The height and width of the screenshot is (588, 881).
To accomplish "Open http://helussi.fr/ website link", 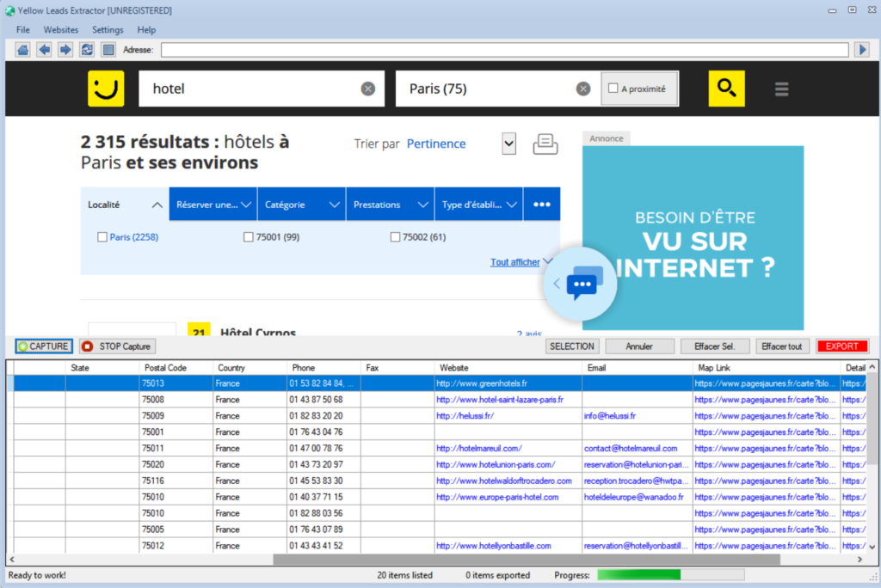I will 465,416.
